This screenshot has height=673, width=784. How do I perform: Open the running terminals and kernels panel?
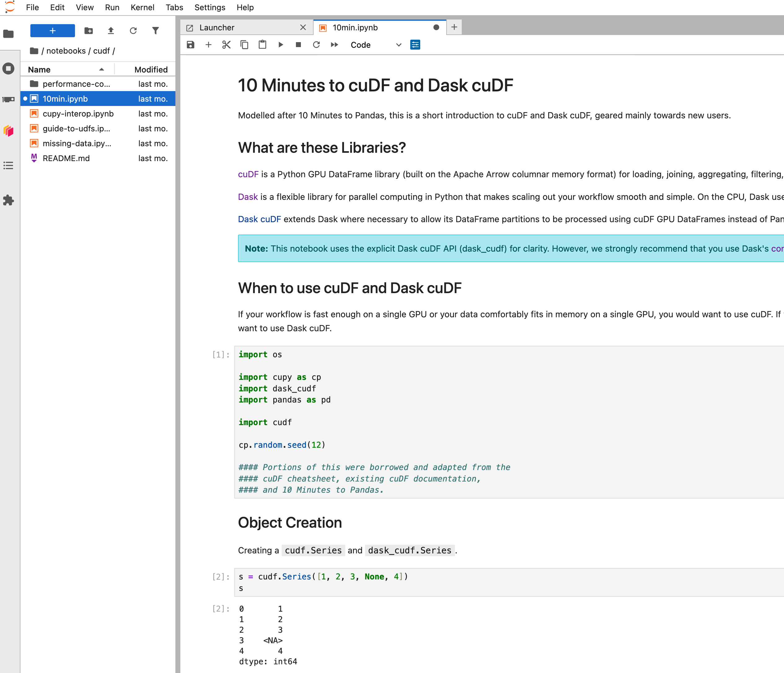click(x=8, y=68)
